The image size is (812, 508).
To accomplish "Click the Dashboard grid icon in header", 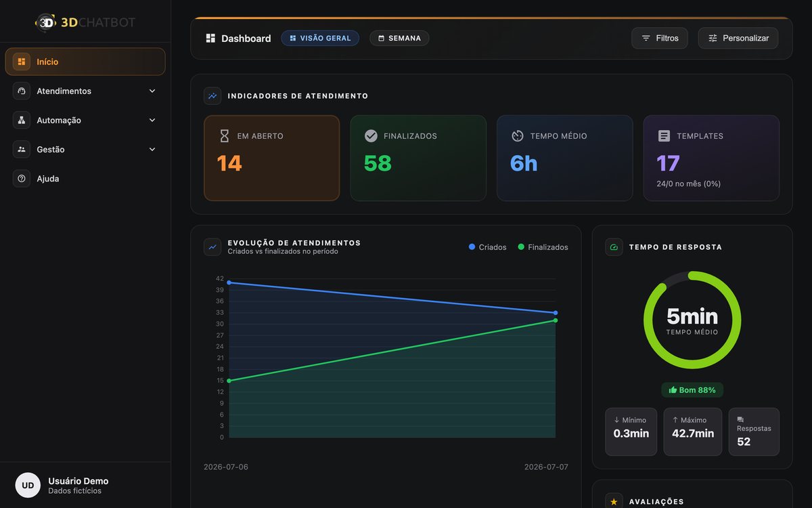I will 210,38.
